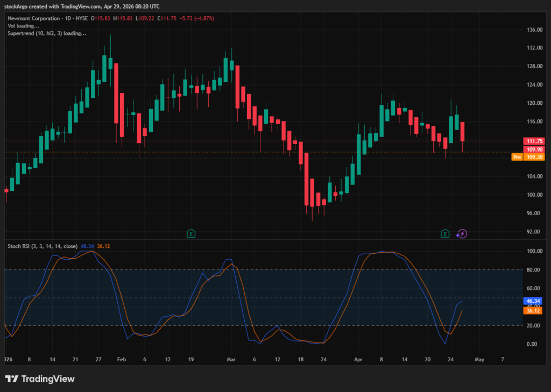Click the latest red candlestick on the chart
Screen dimensions: 551x392
point(462,132)
